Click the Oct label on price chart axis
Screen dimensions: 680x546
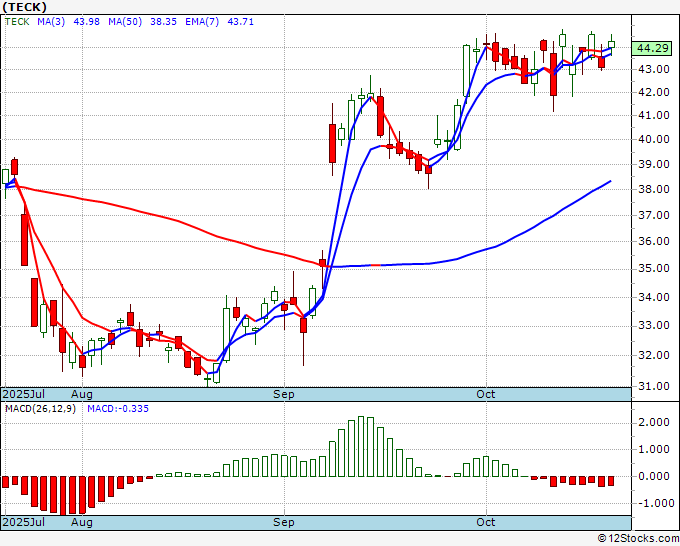click(x=485, y=394)
